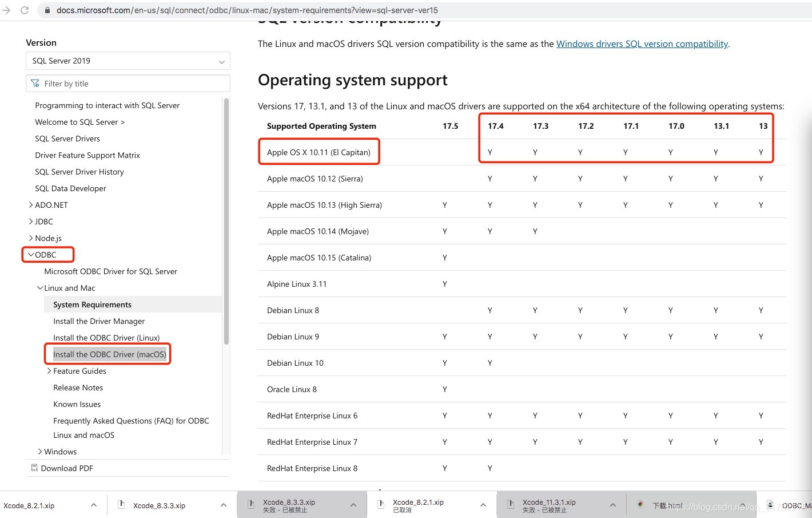Click the file icon on Xcode_8.3.3.xip download
Screen dimensions: 812x518
tap(121, 504)
